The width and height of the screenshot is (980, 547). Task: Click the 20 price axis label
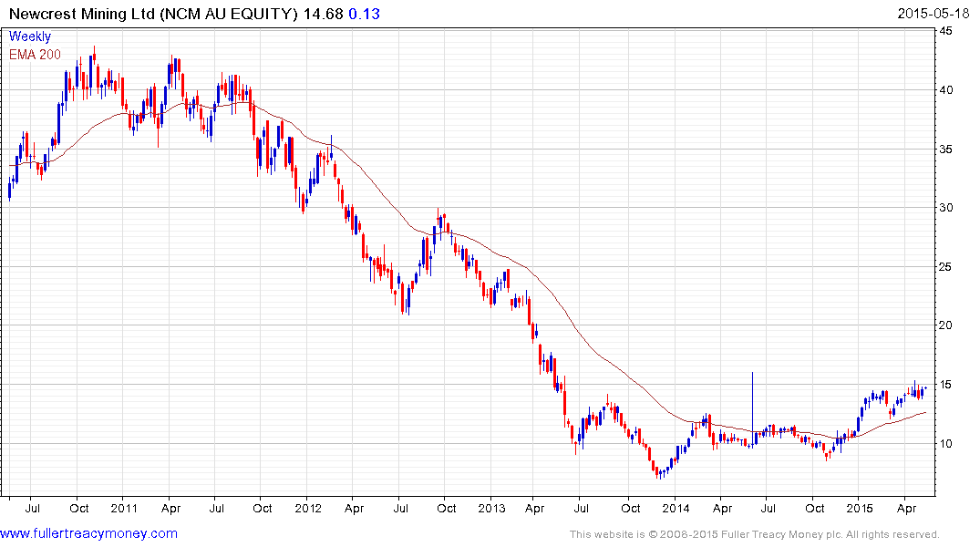946,325
